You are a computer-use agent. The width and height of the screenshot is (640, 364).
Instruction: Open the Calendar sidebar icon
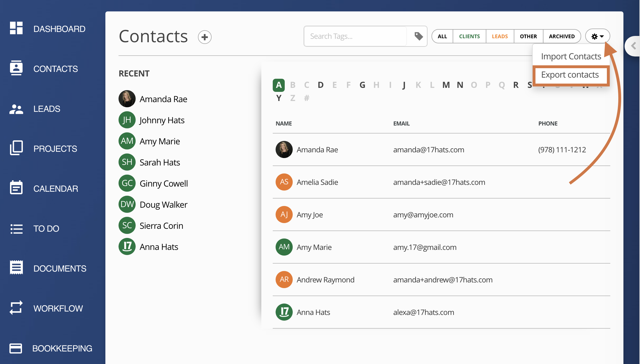click(x=16, y=188)
